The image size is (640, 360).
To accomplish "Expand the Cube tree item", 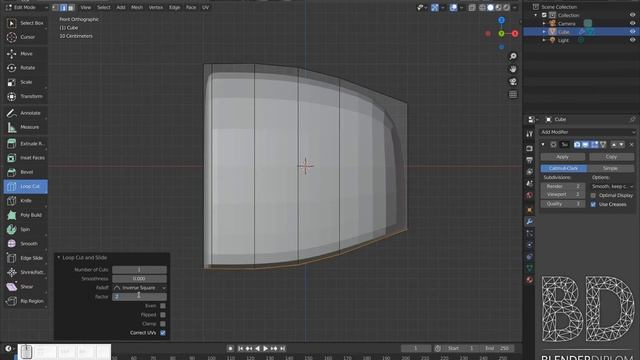I will pos(544,31).
